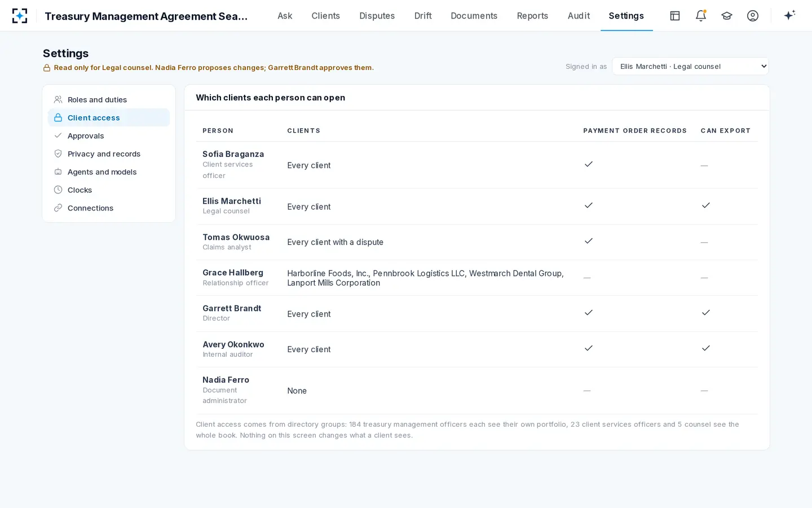This screenshot has height=508, width=812.
Task: Click the CAN EXPORT column header
Action: (x=726, y=130)
